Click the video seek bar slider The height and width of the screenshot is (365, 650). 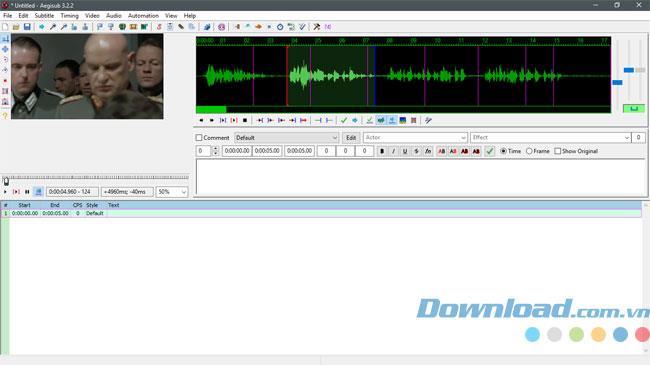(x=6, y=181)
